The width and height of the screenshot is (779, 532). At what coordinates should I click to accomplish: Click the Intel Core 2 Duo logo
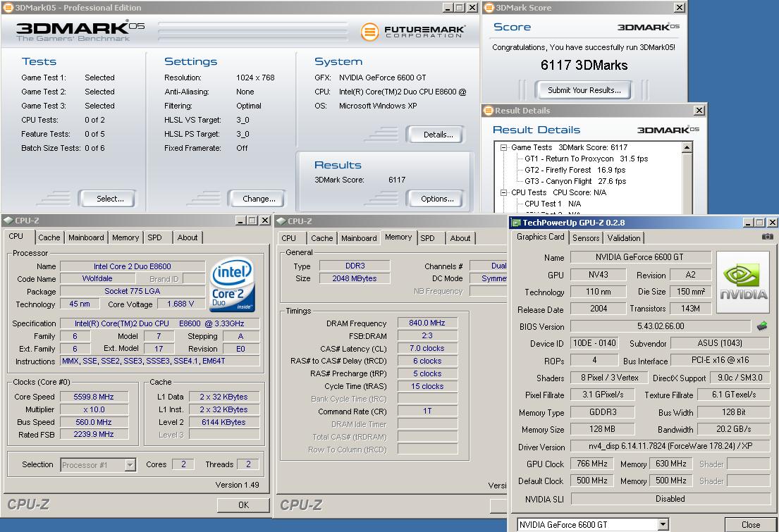(233, 284)
